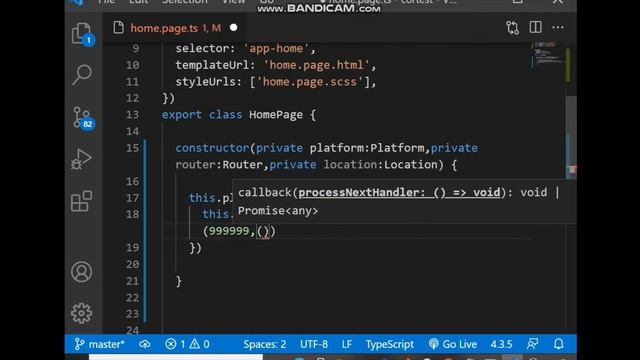Click the 'home.page.scss' styleUrls string

pos(310,82)
